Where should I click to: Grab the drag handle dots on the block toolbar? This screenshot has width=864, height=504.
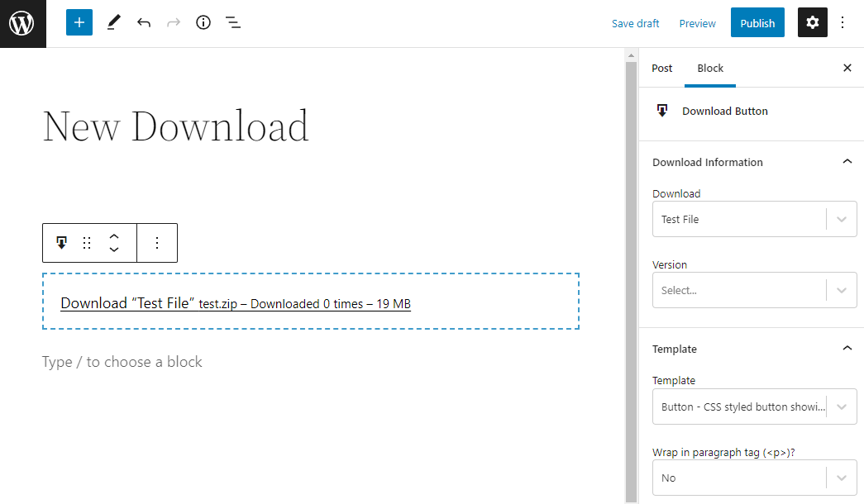pos(87,242)
